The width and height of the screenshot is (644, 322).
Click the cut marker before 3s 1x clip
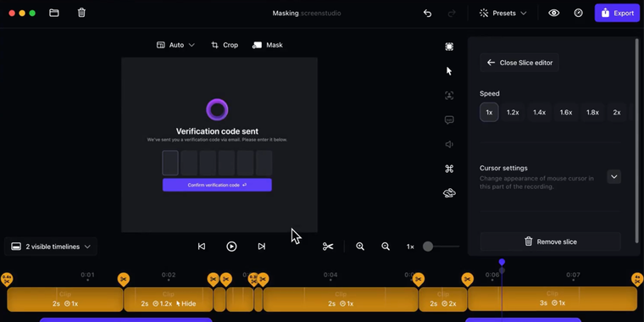click(467, 280)
